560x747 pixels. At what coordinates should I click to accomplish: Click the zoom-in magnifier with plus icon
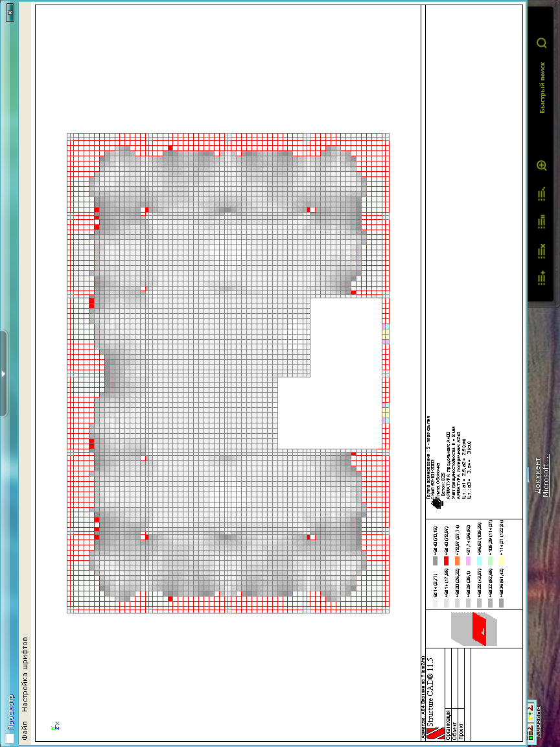click(541, 166)
